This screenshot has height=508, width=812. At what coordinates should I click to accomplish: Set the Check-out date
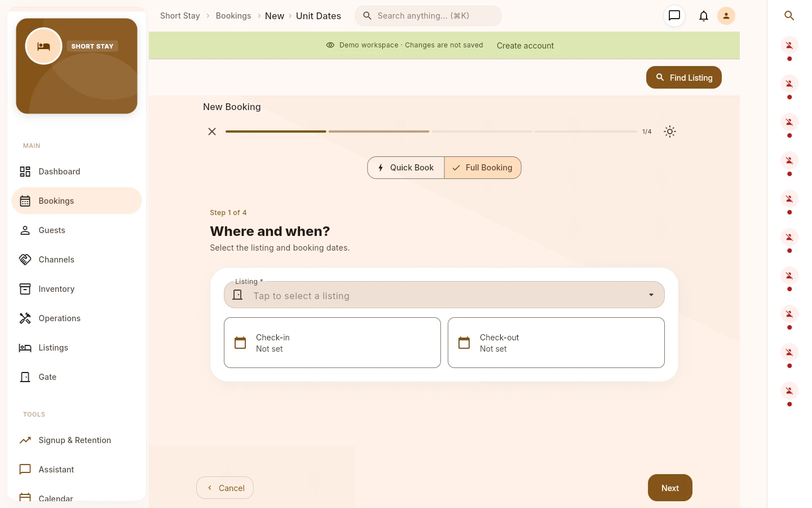(x=556, y=343)
